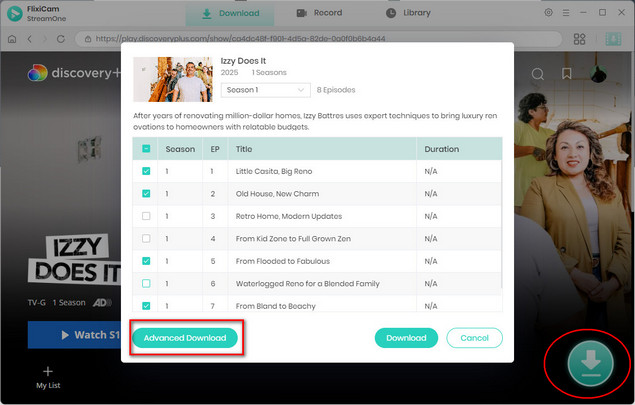
Task: Cancel the episode selection dialog
Action: click(x=474, y=338)
